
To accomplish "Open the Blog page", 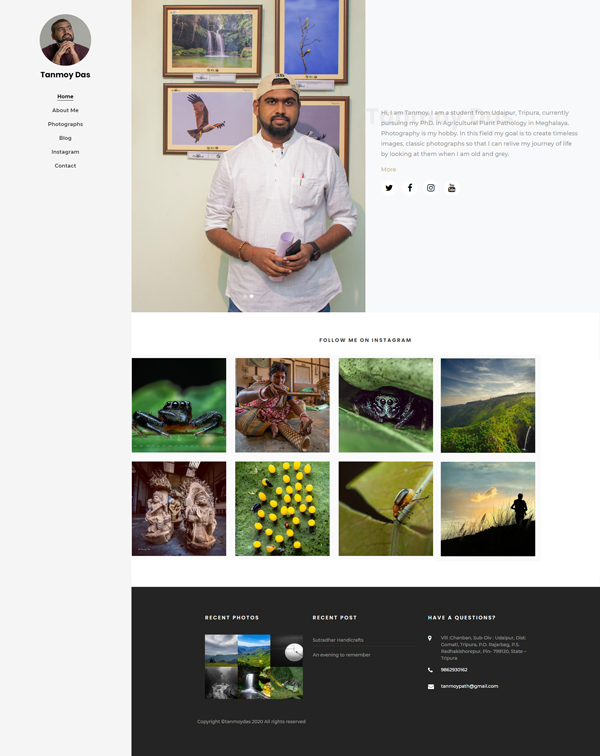I will (65, 138).
